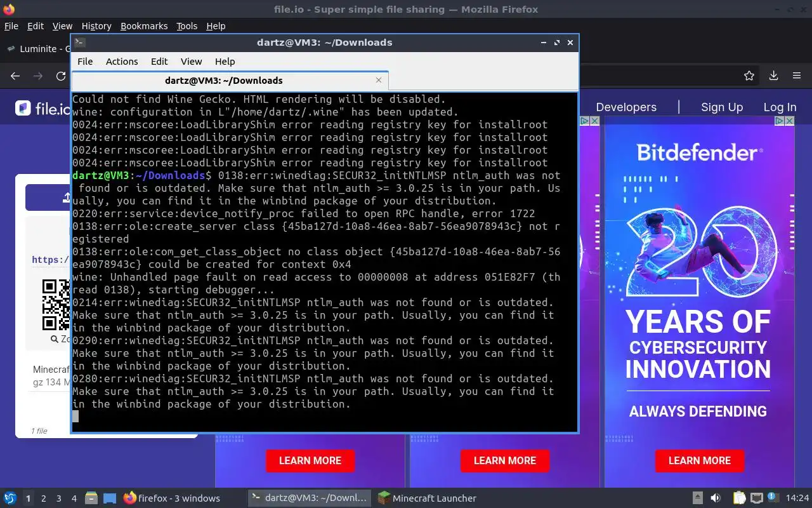Close the dartz@VM3 terminal tab
The width and height of the screenshot is (812, 508).
point(379,80)
